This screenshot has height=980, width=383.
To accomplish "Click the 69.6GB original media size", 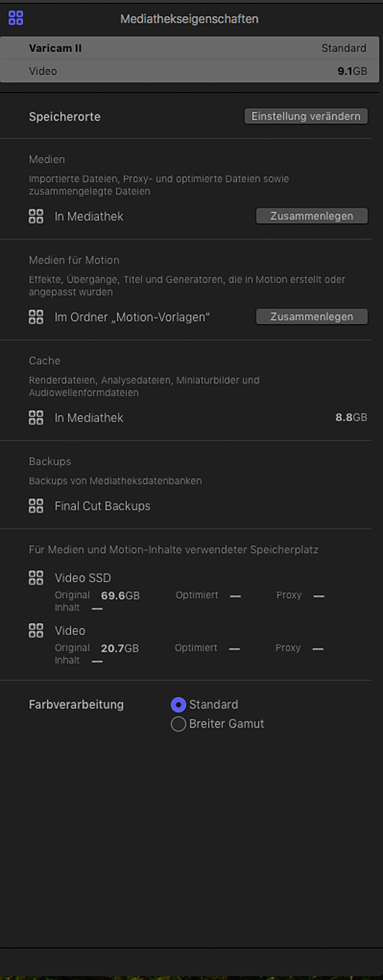I will (120, 595).
